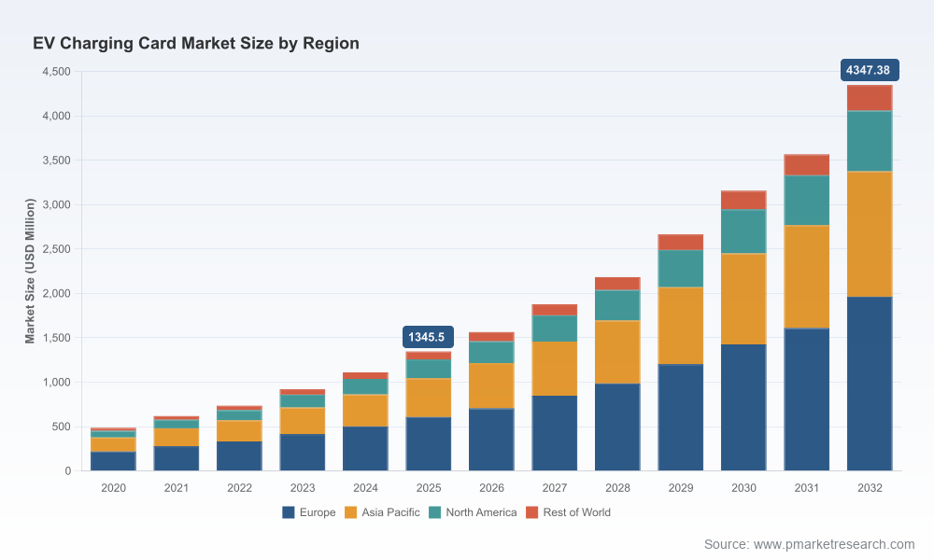Click the Europe segment of 2023 bar
The width and height of the screenshot is (934, 560).
tap(303, 453)
